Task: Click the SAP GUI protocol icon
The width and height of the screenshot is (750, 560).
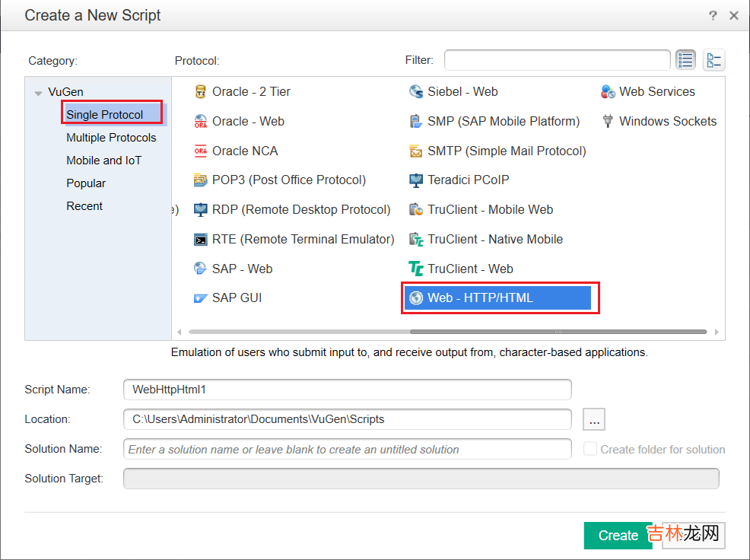Action: click(201, 298)
